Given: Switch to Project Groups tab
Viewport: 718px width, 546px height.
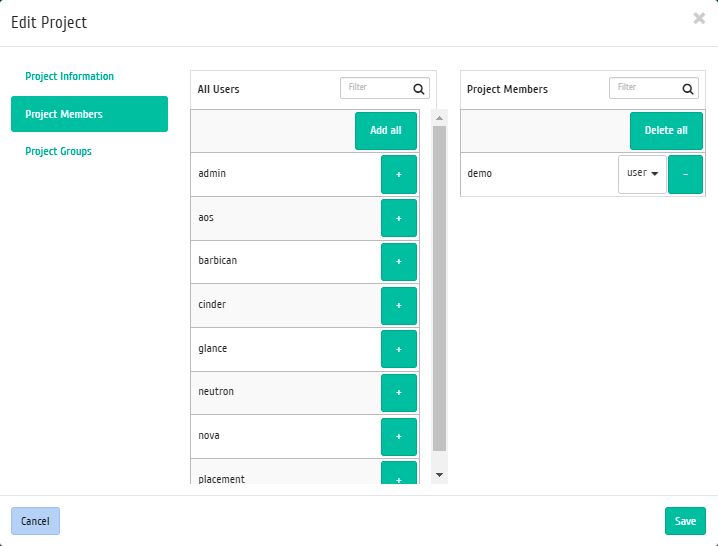Looking at the screenshot, I should [58, 151].
